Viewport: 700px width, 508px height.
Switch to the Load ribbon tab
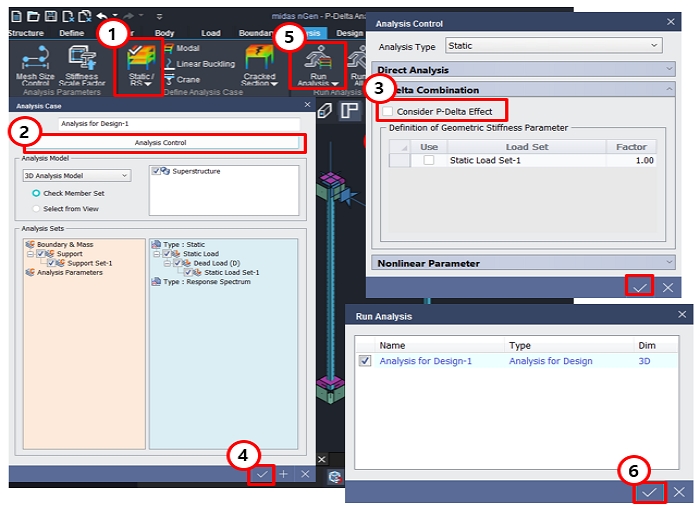pos(211,33)
